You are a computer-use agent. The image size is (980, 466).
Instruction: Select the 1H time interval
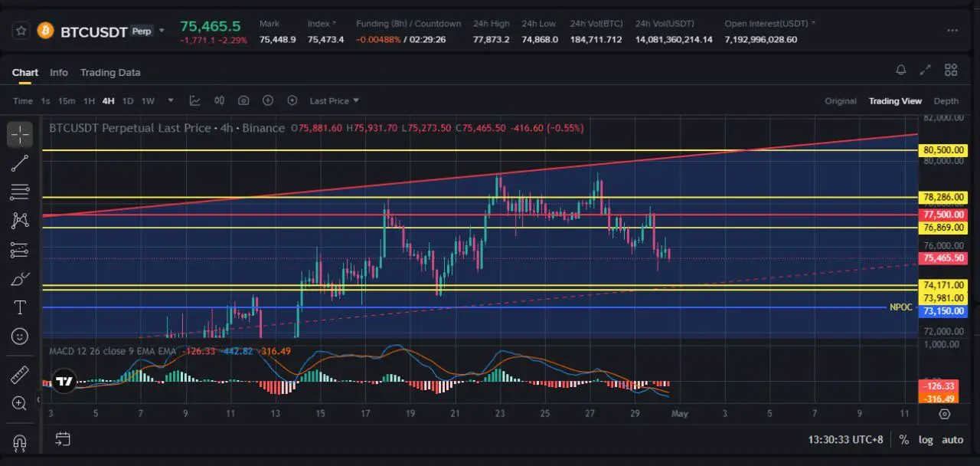click(x=89, y=101)
